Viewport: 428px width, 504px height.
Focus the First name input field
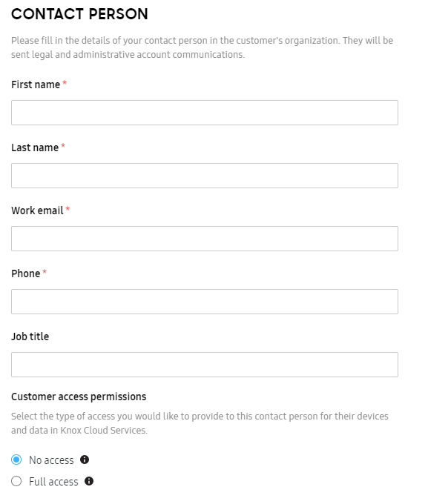tap(205, 113)
